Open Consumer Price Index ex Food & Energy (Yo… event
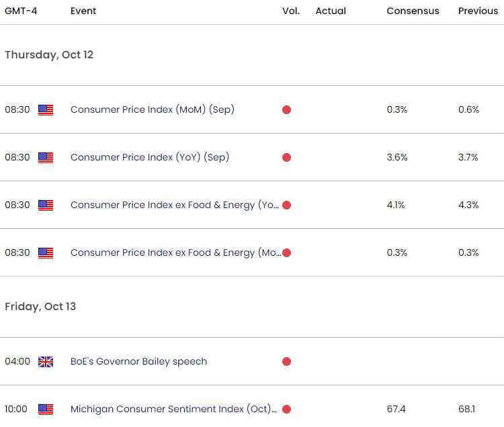This screenshot has width=504, height=427. tap(175, 205)
